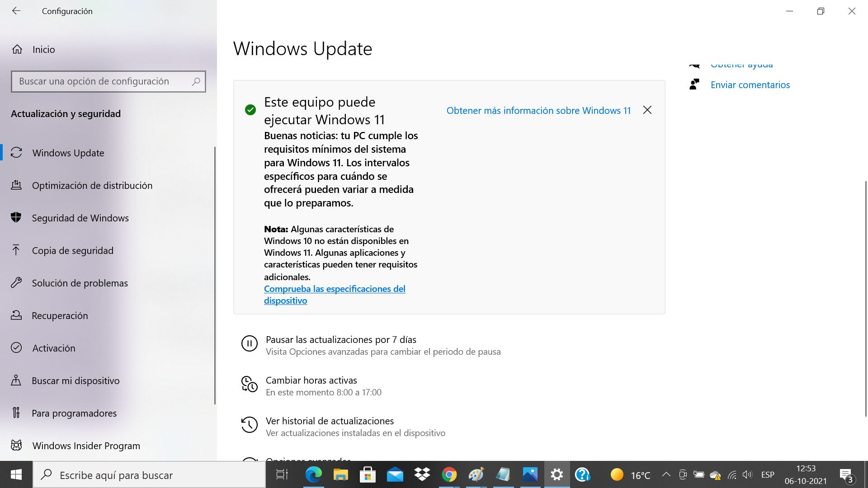Viewport: 868px width, 488px height.
Task: Open notification center with 3 notifications
Action: tap(847, 476)
